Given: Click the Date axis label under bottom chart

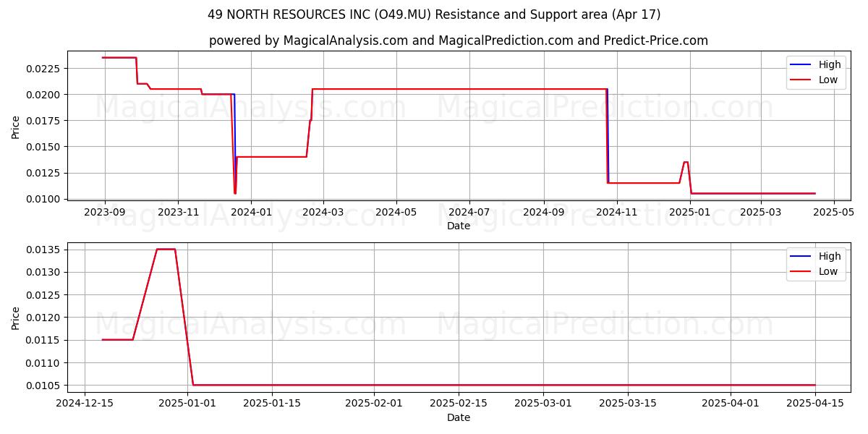Looking at the screenshot, I should click(459, 417).
